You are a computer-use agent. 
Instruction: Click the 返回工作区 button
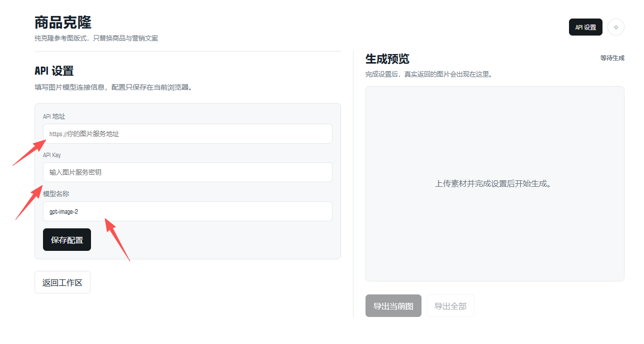(x=62, y=282)
